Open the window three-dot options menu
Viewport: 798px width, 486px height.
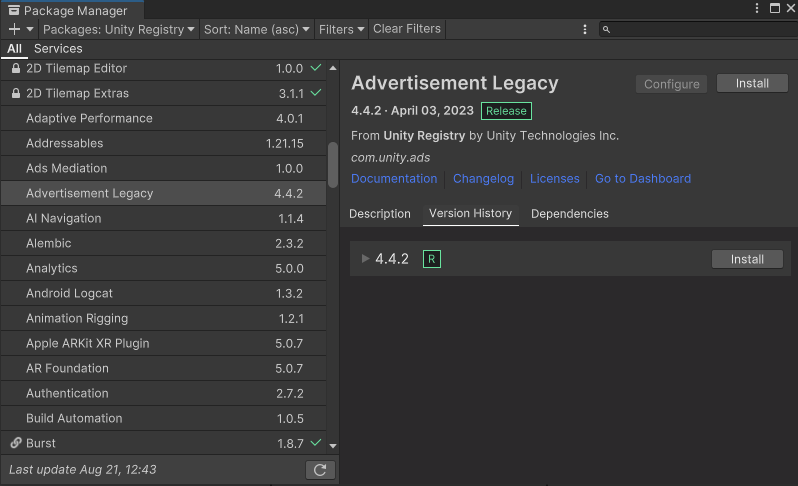[x=757, y=8]
